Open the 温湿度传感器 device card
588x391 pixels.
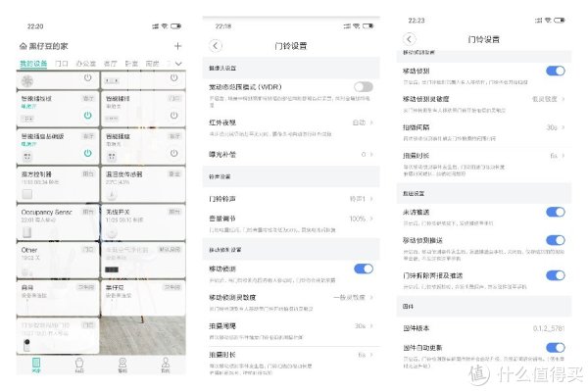(x=143, y=183)
